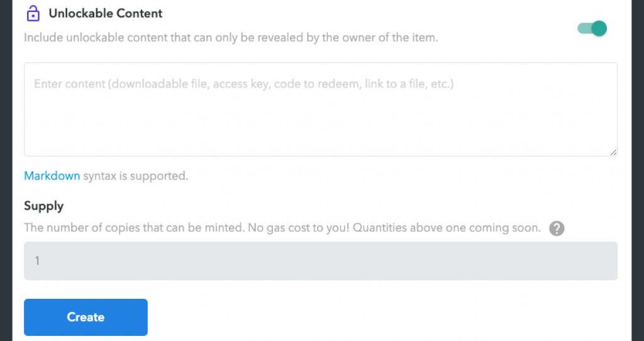This screenshot has height=341, width=644.
Task: Click the 'Include unlockable content' description text
Action: pyautogui.click(x=230, y=38)
